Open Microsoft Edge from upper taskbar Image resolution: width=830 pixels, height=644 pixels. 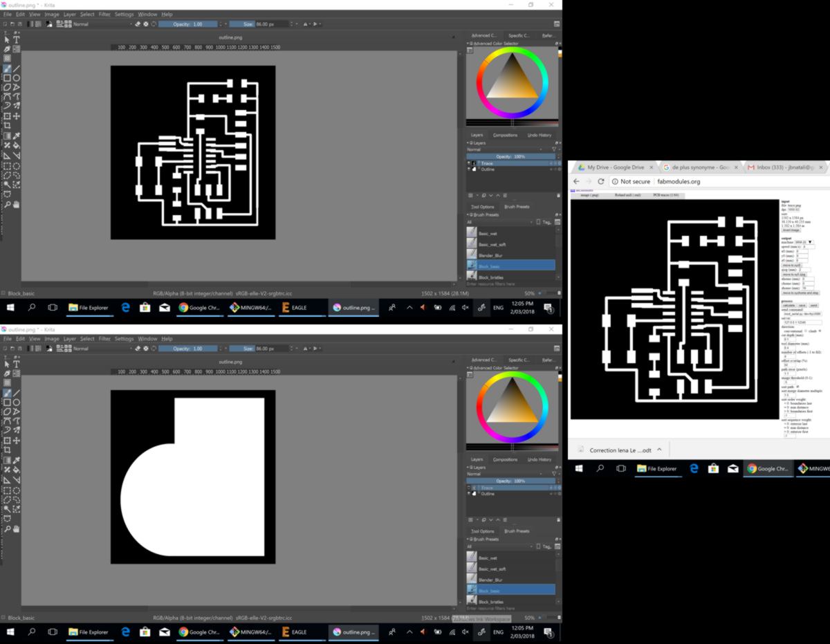coord(126,307)
